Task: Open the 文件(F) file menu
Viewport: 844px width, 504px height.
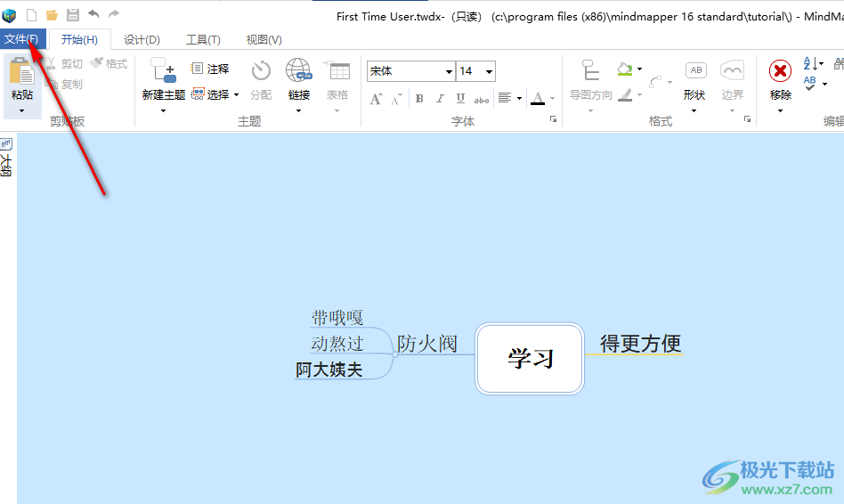Action: 22,39
